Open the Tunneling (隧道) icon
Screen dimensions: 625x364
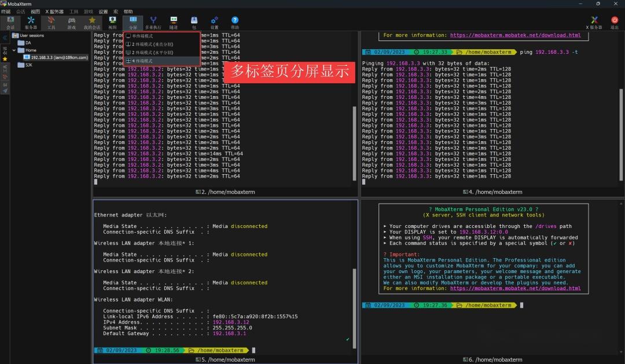click(174, 22)
